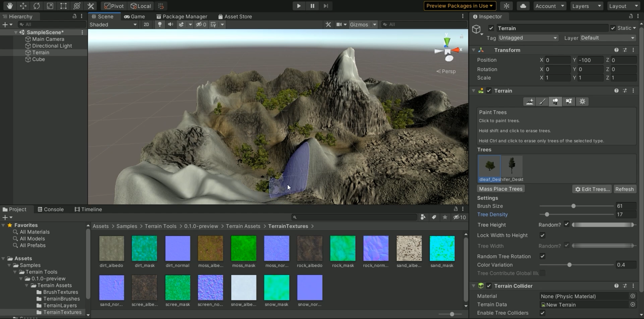The height and width of the screenshot is (319, 644).
Task: Select the Create Neighbor Terrains tool
Action: coord(529,102)
